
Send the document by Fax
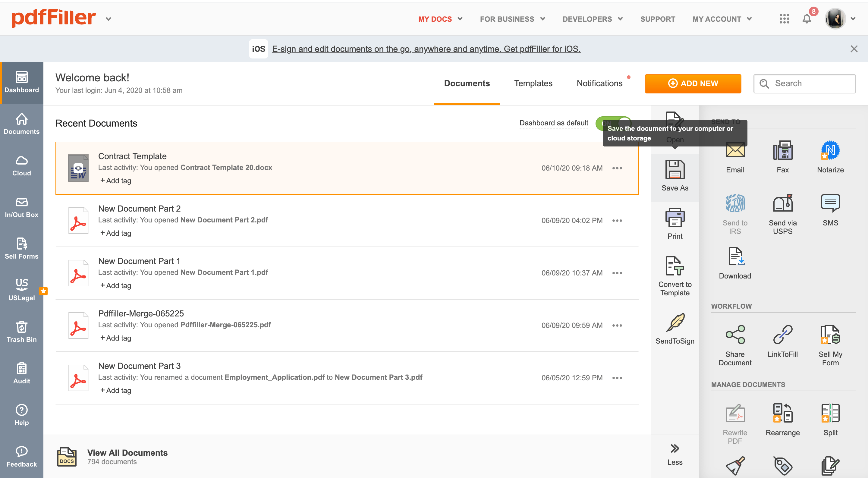782,157
